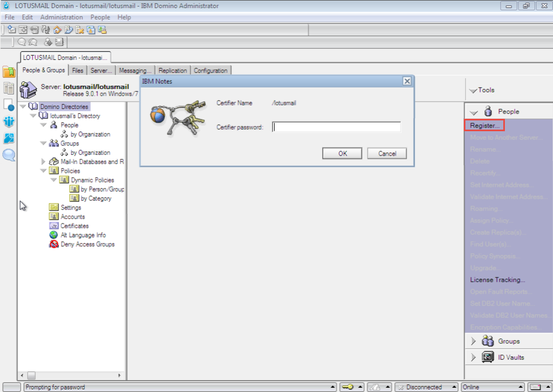
Task: Click the book icon beside Domino Directories
Action: click(33, 106)
